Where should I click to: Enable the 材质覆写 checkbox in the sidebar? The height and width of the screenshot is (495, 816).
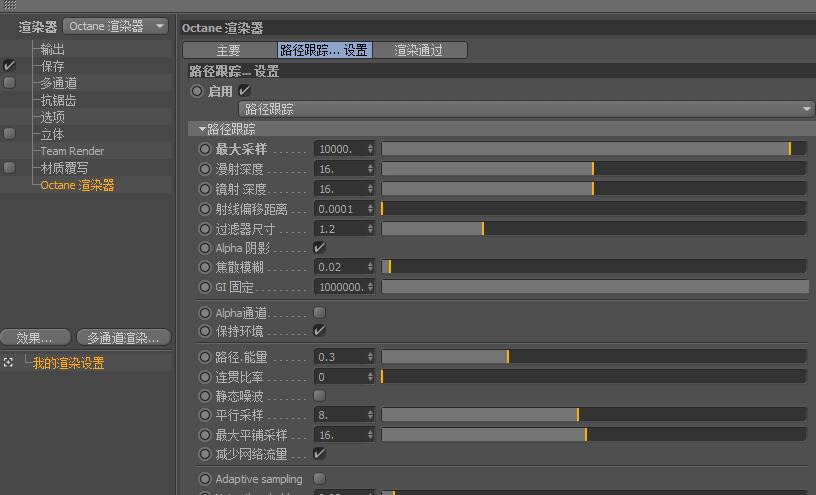(9, 168)
